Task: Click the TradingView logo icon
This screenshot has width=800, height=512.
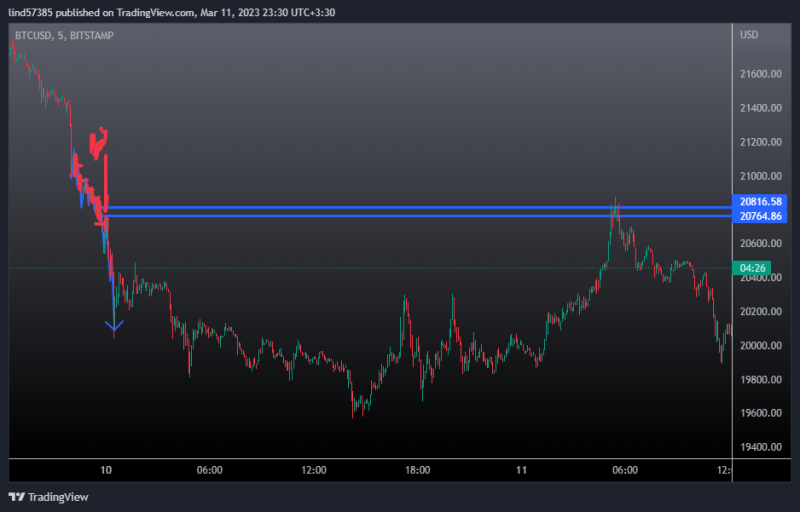Action: tap(17, 497)
